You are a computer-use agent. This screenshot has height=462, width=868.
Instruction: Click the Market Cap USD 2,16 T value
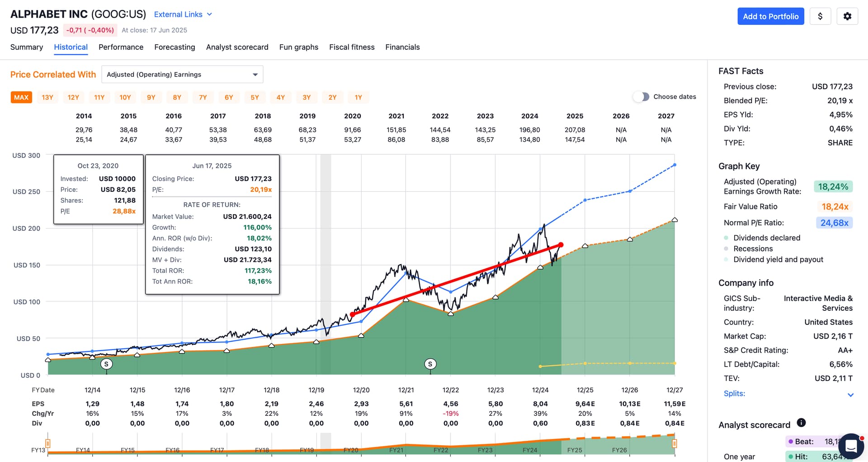point(833,336)
